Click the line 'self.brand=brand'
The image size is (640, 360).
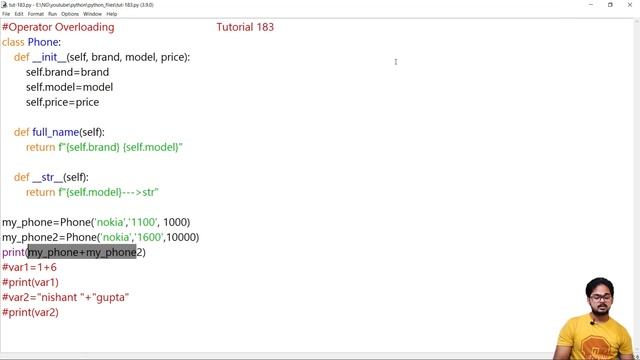[67, 72]
